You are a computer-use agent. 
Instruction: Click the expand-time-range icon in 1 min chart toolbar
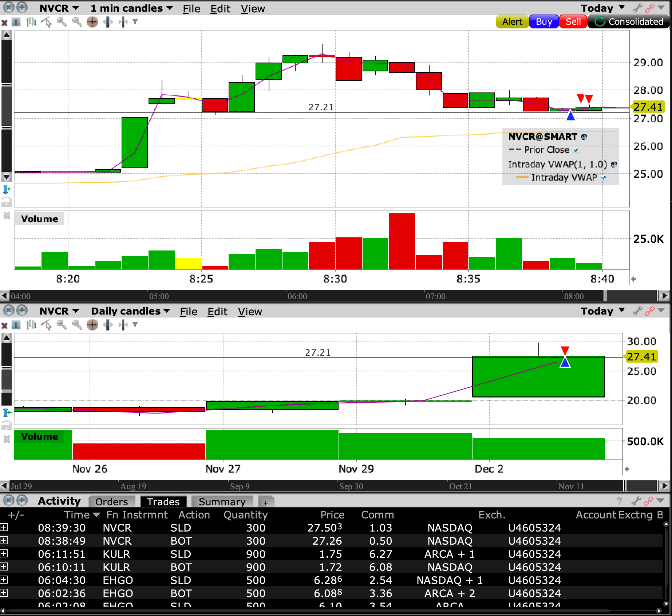coord(108,22)
